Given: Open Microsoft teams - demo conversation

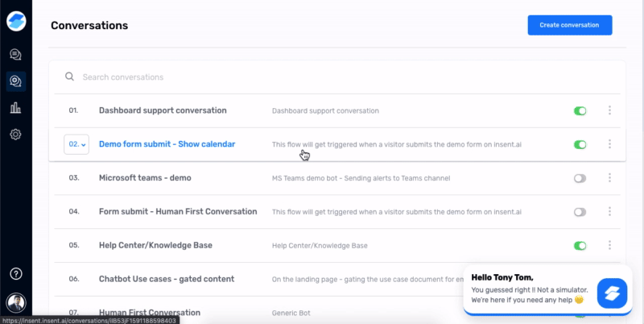Looking at the screenshot, I should coord(145,178).
